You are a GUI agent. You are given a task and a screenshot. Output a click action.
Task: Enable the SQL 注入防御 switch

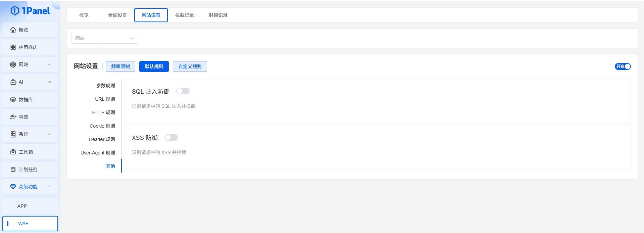(x=183, y=91)
